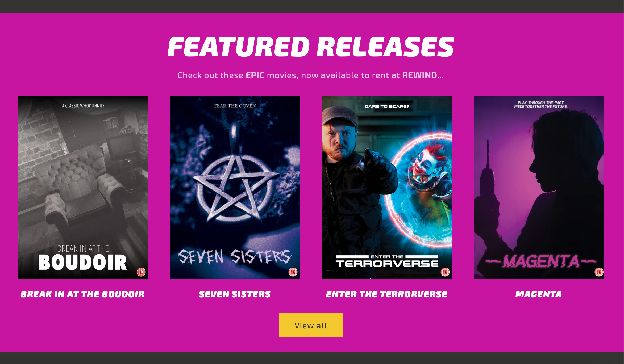Click the 15 rating badge on Terrorverse poster

(445, 272)
